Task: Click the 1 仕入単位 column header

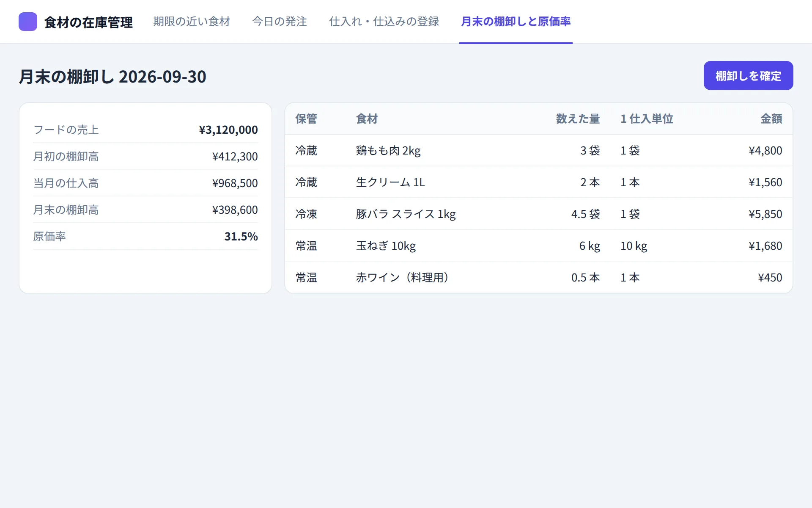Action: 647,119
